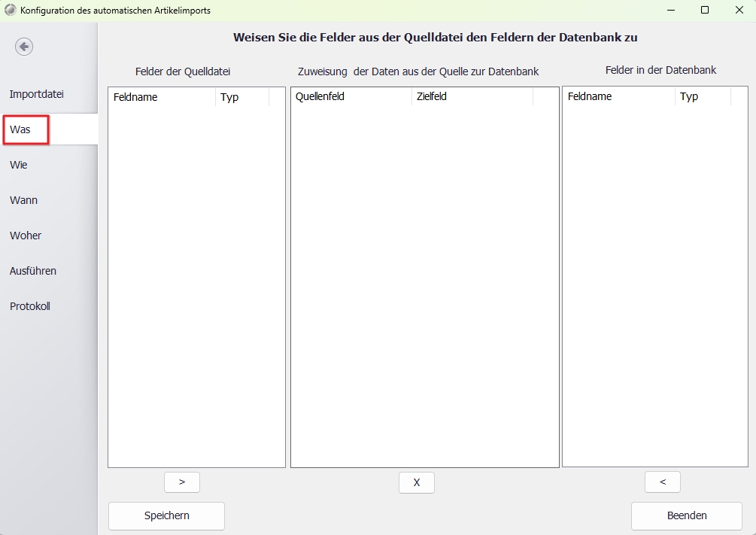
Task: Open the Importdatei section
Action: point(37,94)
